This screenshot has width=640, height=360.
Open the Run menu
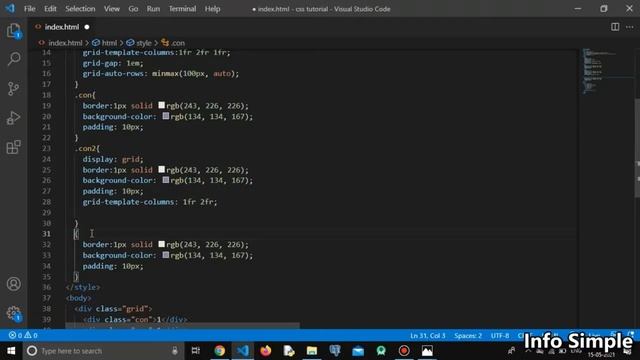[153, 9]
